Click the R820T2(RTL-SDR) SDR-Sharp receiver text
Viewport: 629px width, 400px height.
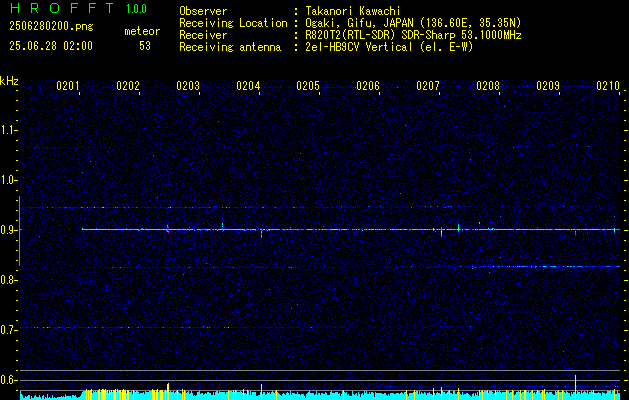pyautogui.click(x=412, y=35)
